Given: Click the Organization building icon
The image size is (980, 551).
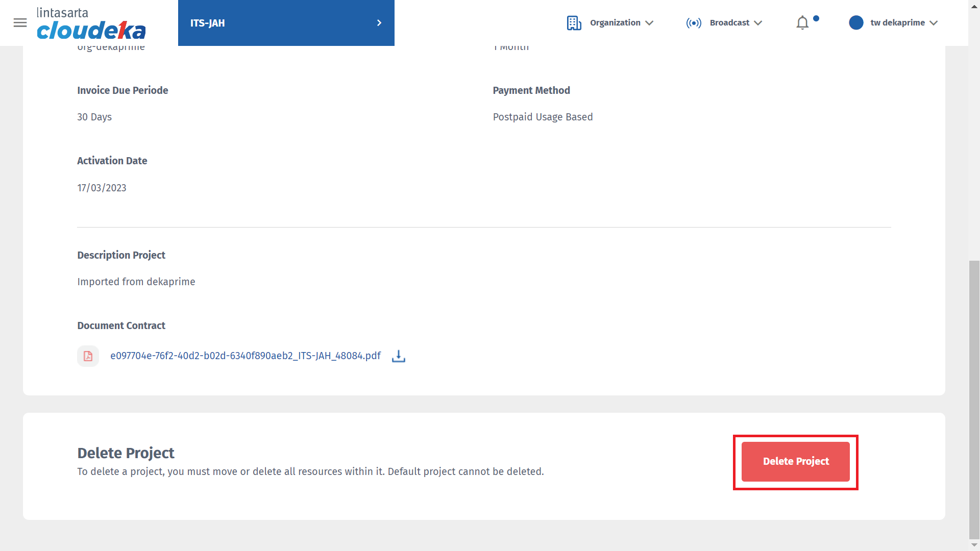Looking at the screenshot, I should click(x=574, y=23).
